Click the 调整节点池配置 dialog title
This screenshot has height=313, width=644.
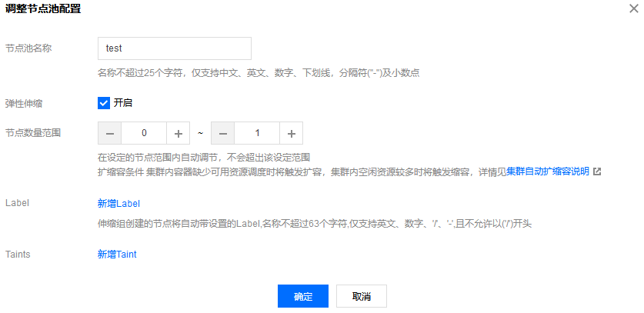[43, 9]
